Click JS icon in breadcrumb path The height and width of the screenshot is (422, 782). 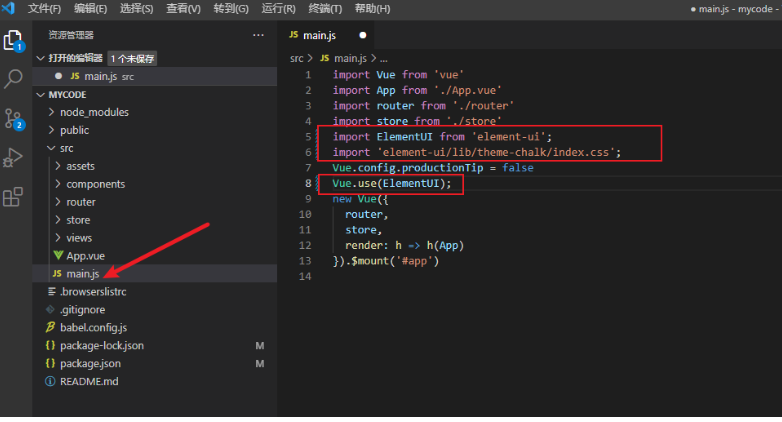(x=325, y=58)
